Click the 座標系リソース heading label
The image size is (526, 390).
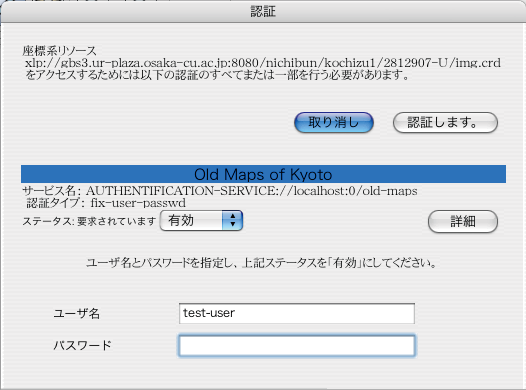[x=59, y=51]
